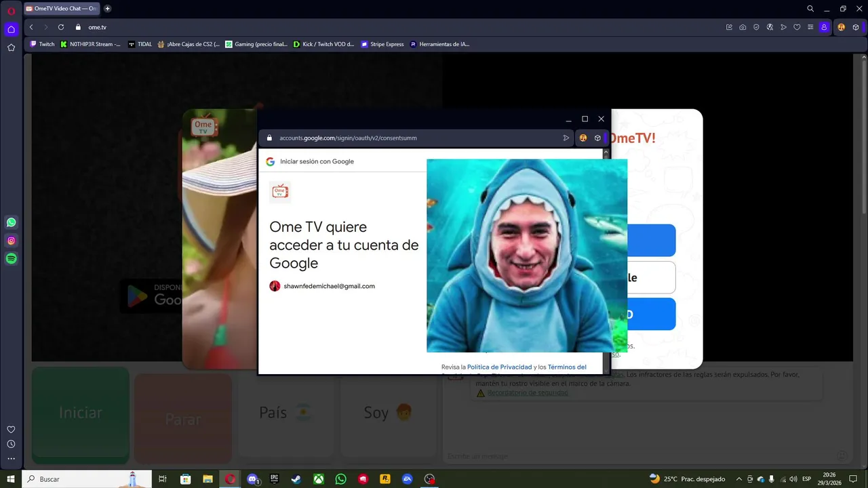Open EA app from the taskbar
868x488 pixels.
pos(407,479)
